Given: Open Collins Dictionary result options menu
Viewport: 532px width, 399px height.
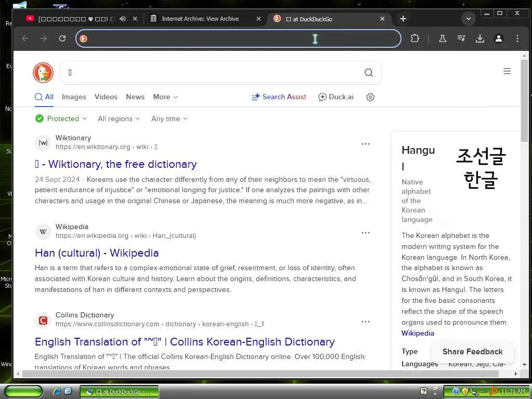Looking at the screenshot, I should point(365,321).
